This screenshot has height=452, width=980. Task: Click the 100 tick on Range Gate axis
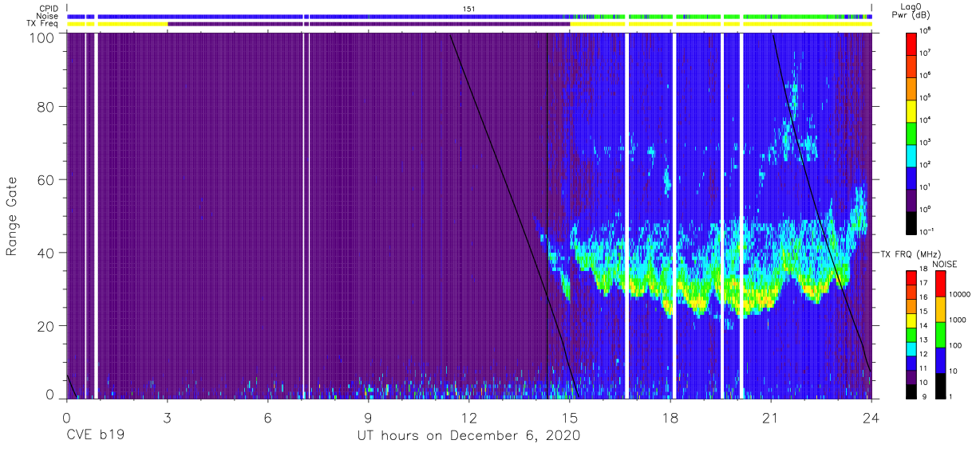click(x=43, y=37)
